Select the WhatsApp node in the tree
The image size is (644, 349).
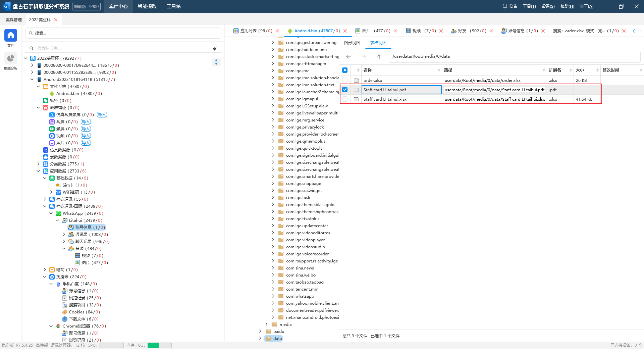tap(72, 213)
